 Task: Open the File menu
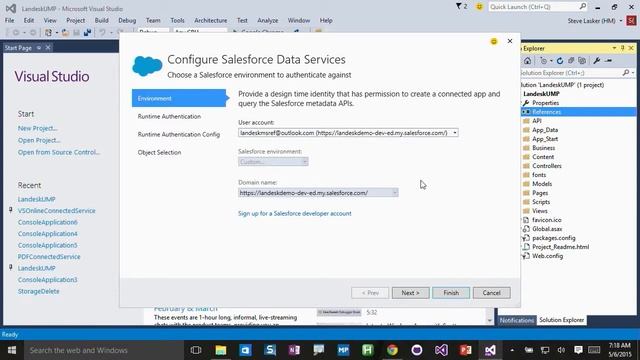(9, 20)
